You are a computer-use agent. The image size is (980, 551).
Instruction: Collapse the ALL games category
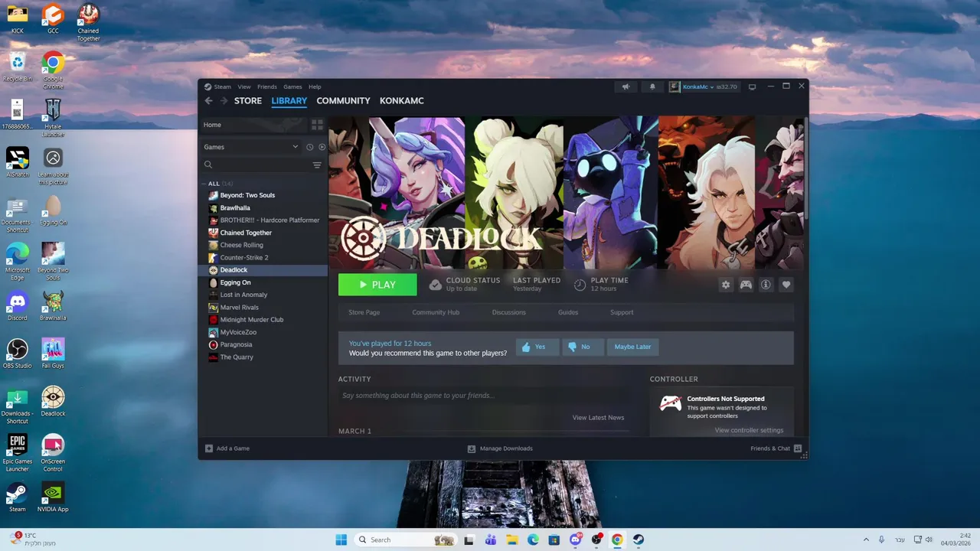coord(204,184)
